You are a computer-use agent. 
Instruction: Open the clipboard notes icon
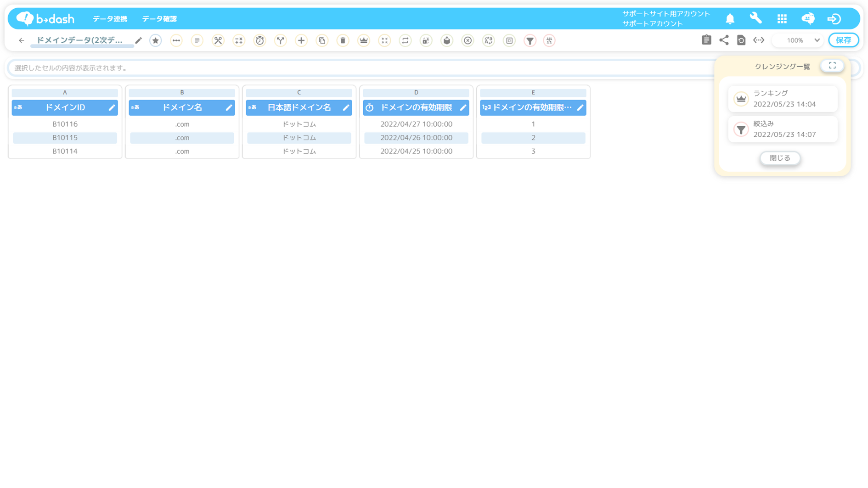[706, 40]
